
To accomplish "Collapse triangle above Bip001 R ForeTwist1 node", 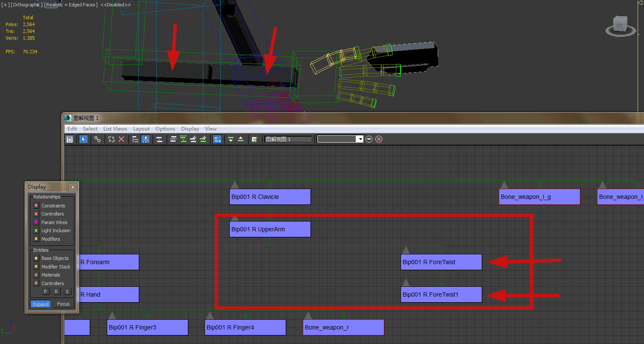I will click(x=406, y=283).
